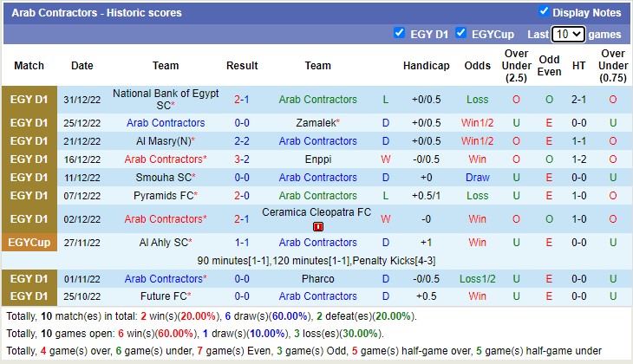
Task: Open the Last 10 games dropdown
Action: (568, 34)
